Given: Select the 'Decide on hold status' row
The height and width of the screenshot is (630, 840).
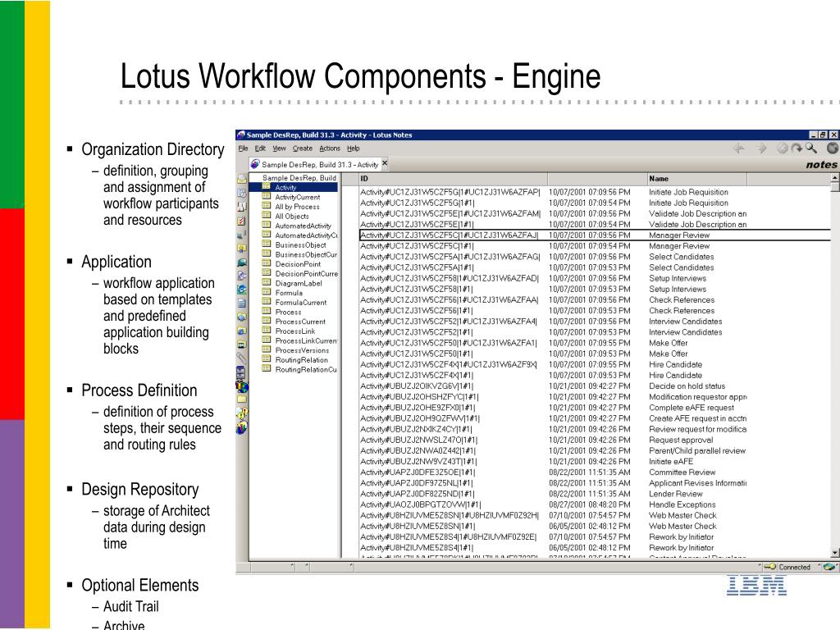Looking at the screenshot, I should pyautogui.click(x=595, y=386).
